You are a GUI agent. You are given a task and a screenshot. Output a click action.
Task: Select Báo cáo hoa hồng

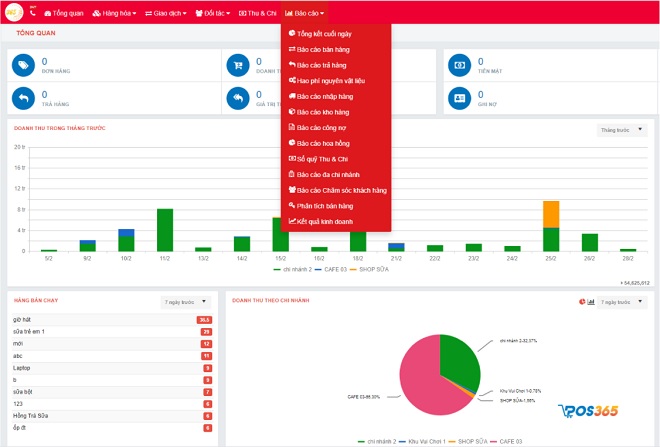coord(336,143)
